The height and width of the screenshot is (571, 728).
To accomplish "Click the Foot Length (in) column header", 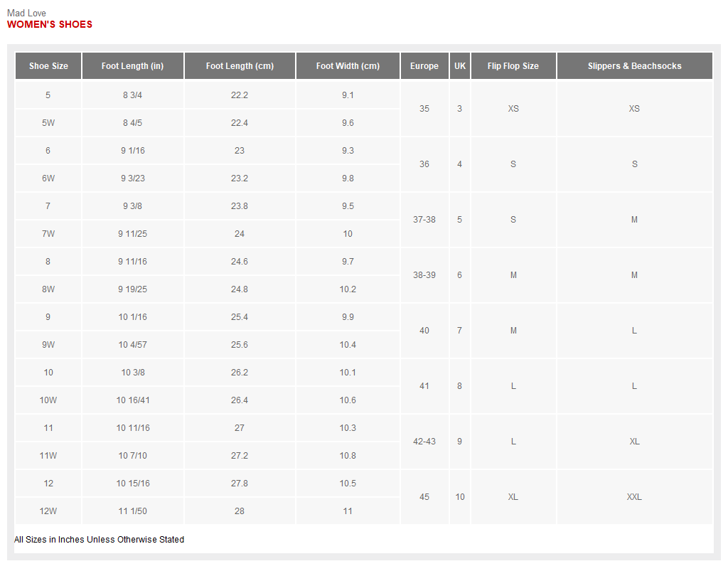I will coord(132,66).
